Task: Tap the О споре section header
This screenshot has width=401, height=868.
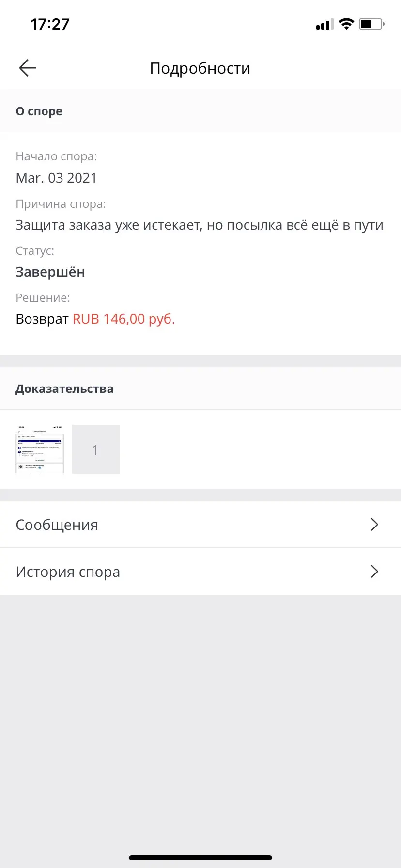Action: click(x=39, y=111)
